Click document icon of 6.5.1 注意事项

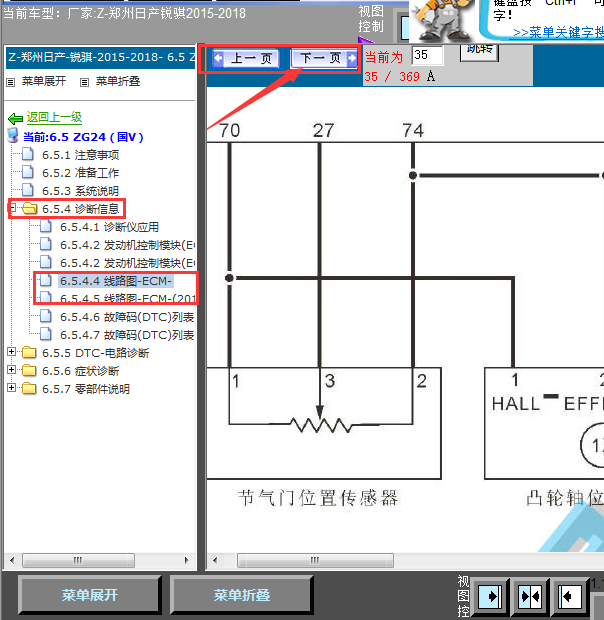click(28, 154)
